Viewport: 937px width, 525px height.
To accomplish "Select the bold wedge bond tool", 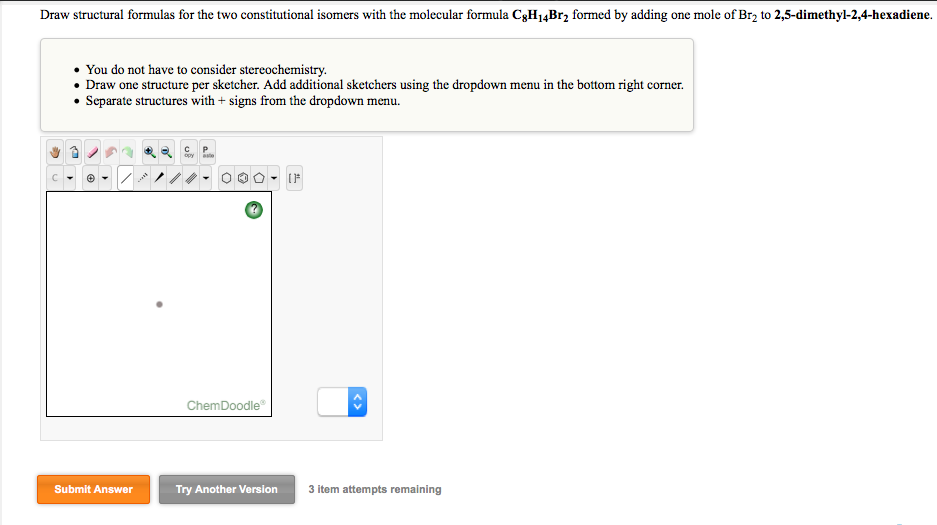I will (159, 178).
